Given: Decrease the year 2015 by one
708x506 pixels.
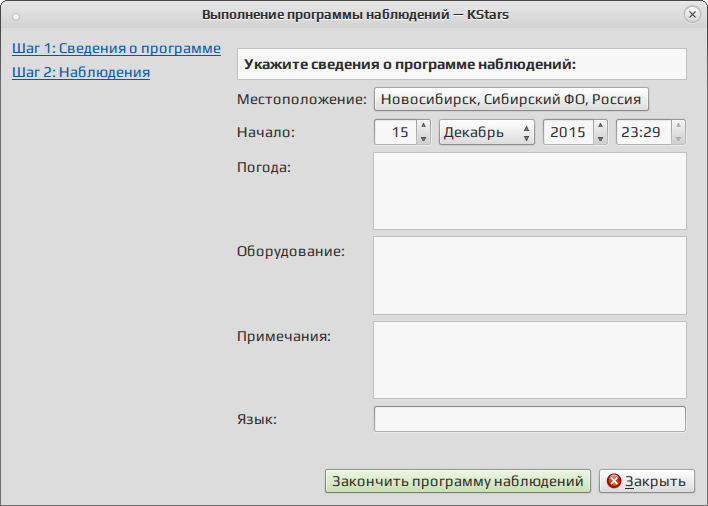Looking at the screenshot, I should pyautogui.click(x=600, y=139).
